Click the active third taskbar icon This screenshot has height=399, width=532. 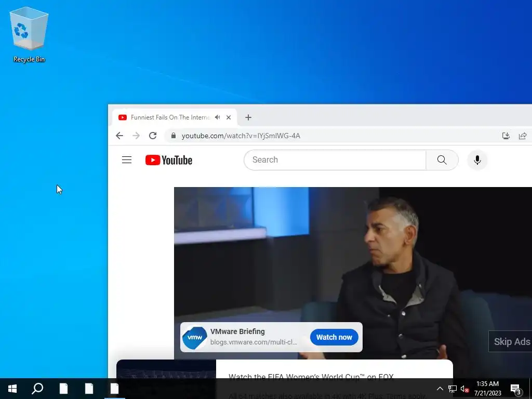click(115, 389)
